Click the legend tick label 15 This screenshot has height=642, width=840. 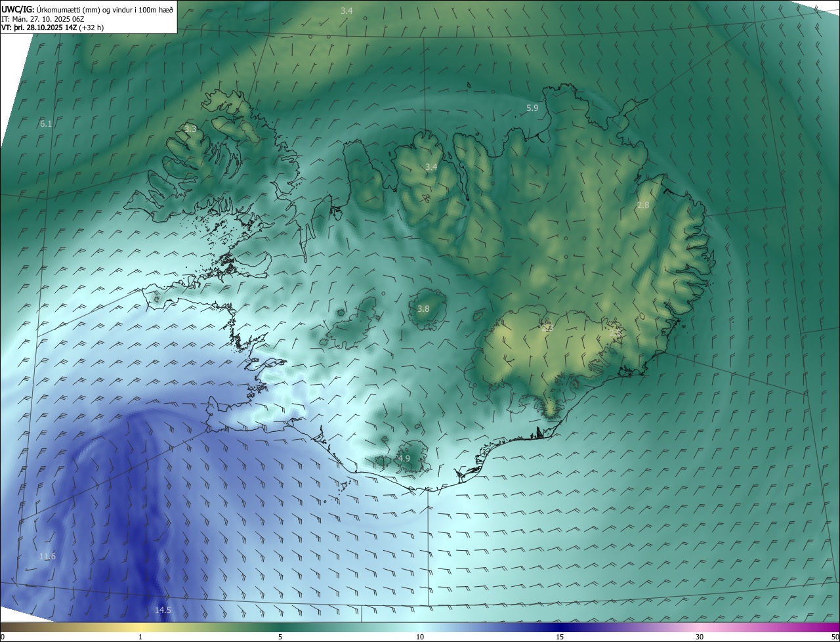[x=560, y=637]
